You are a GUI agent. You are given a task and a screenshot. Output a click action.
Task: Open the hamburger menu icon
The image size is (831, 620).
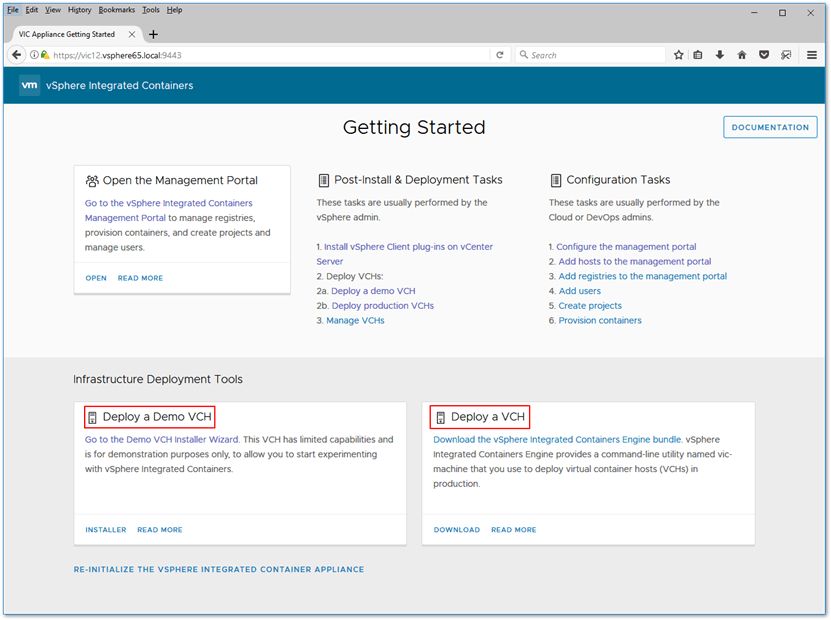point(811,55)
